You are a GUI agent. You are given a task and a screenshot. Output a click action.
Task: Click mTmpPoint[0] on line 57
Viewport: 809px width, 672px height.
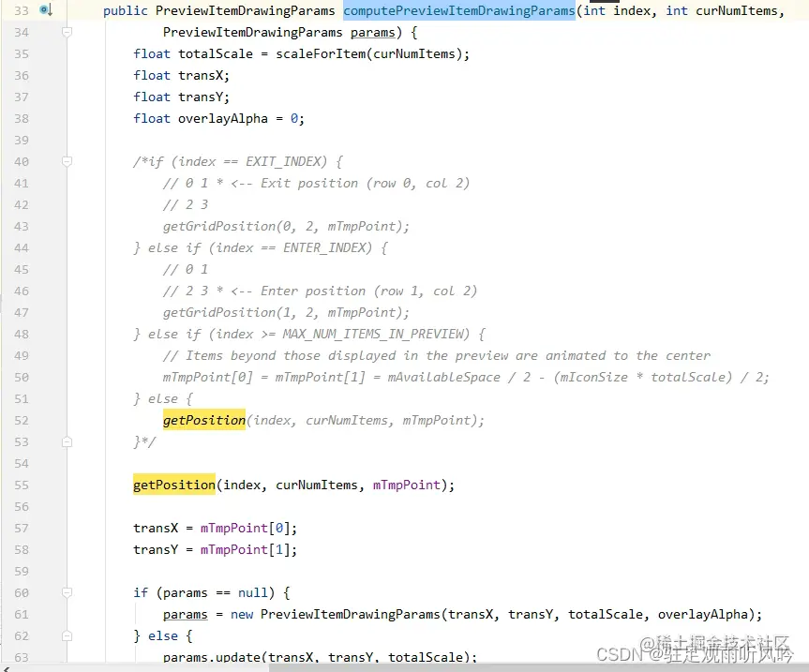click(x=245, y=528)
